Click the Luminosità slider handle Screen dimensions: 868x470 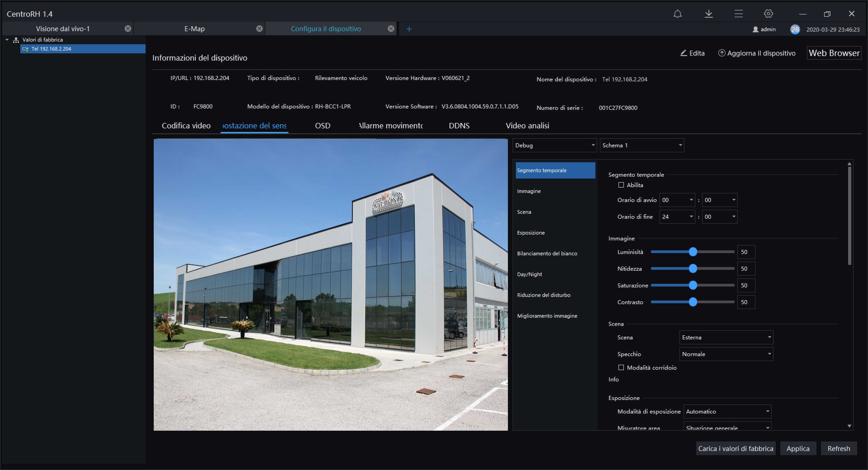(693, 252)
